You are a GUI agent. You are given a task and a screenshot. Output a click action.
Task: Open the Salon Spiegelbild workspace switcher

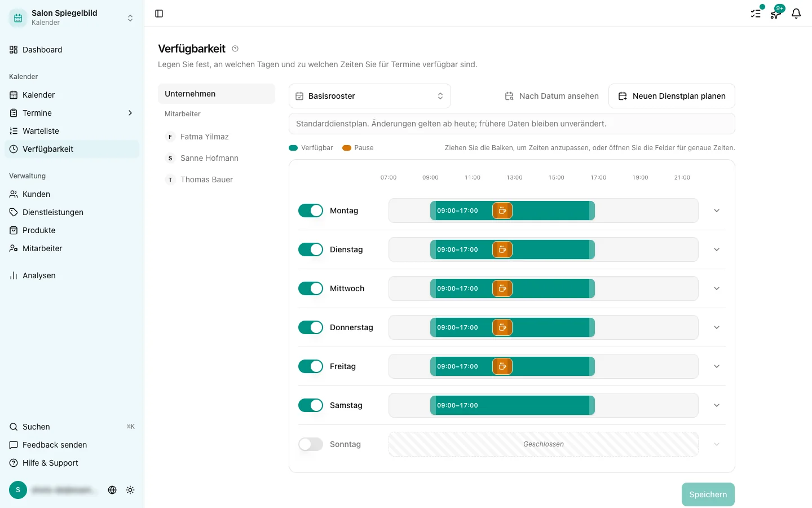(72, 17)
